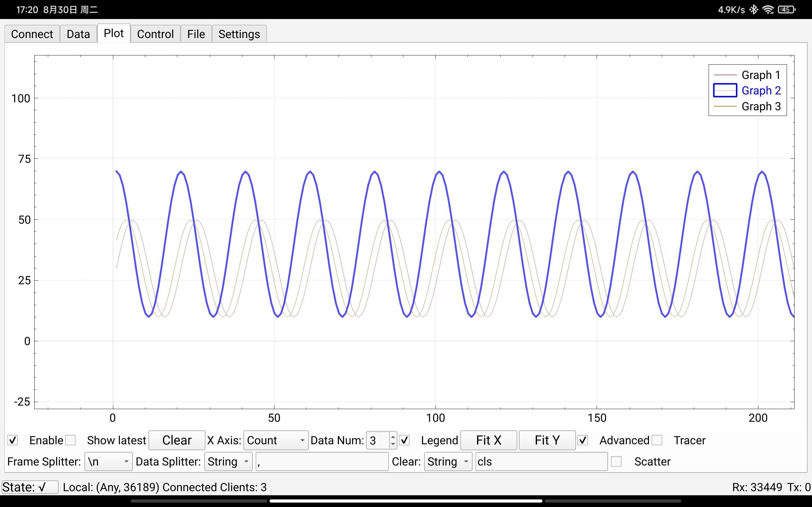Open the Settings tab

(x=239, y=34)
